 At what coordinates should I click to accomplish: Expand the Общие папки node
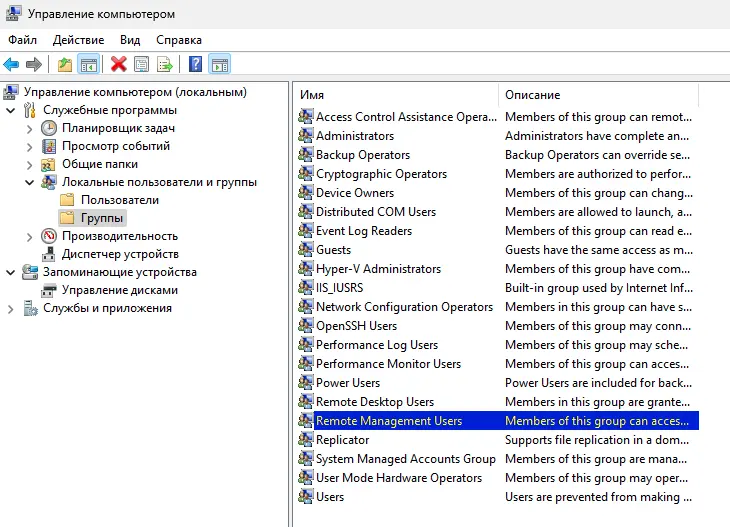click(x=30, y=165)
